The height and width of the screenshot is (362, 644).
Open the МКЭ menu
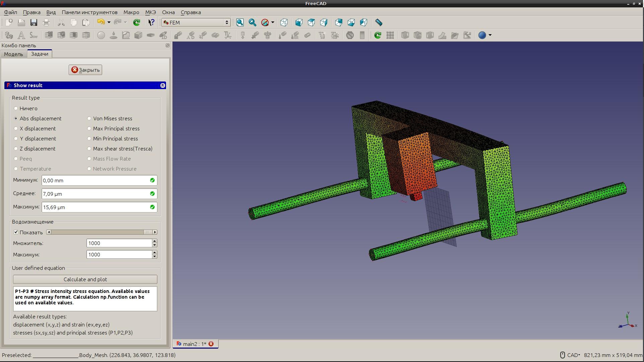[x=150, y=12]
